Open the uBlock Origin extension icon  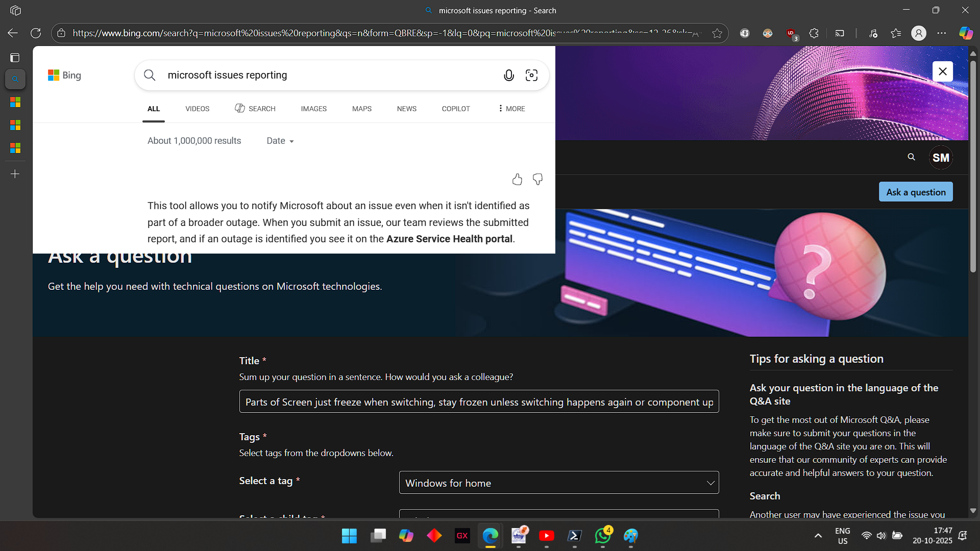(791, 33)
